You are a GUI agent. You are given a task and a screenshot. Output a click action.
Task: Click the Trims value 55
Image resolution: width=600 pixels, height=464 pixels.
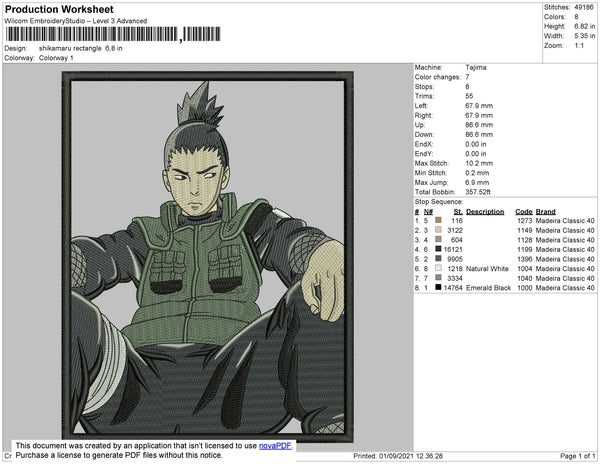pyautogui.click(x=469, y=96)
